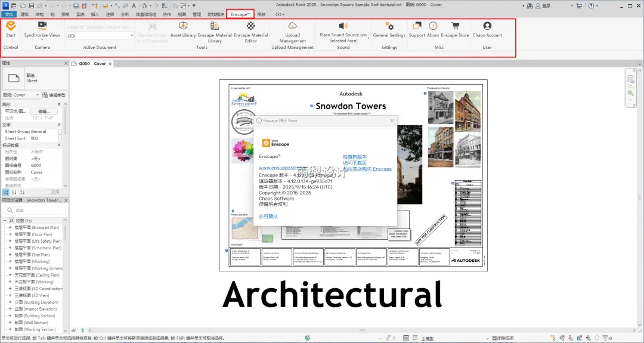The image size is (644, 343).
Task: Click the Autodesk App Store cart in title bar
Action: [579, 6]
